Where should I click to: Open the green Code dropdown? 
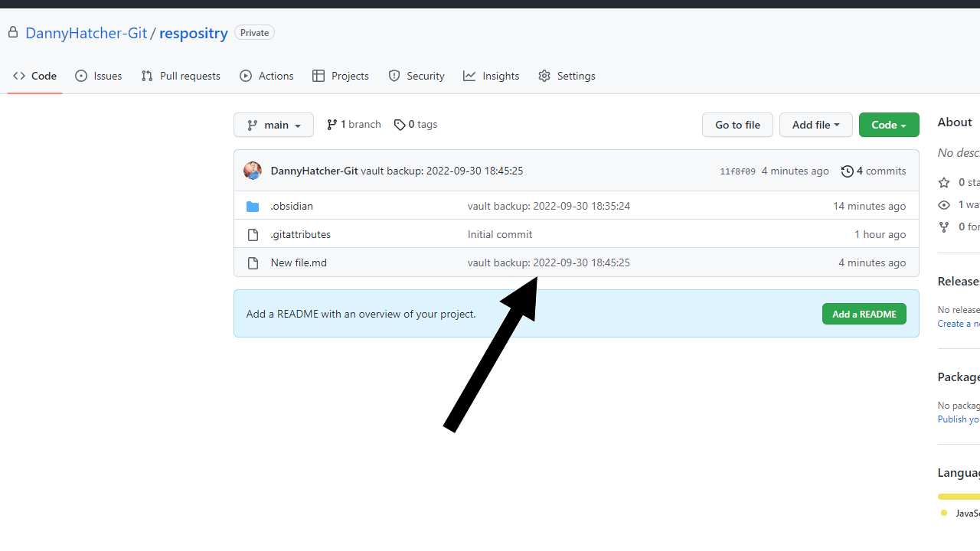pyautogui.click(x=888, y=125)
